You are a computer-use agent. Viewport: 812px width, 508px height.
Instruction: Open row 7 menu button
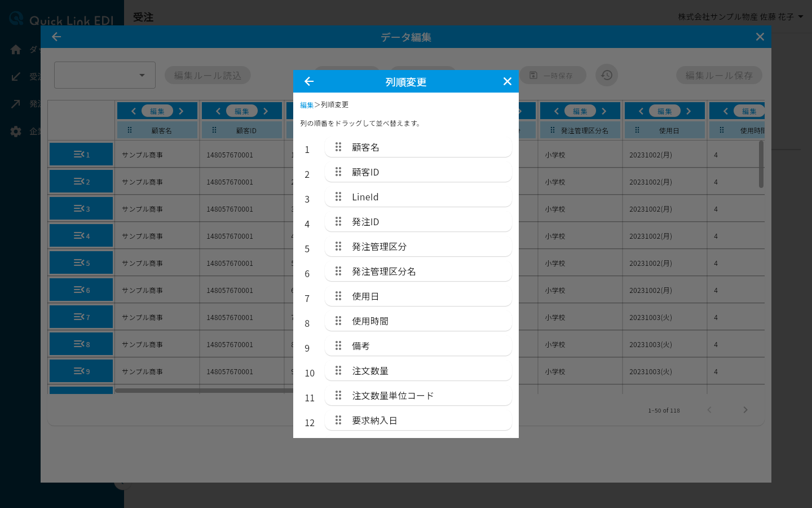coord(81,317)
